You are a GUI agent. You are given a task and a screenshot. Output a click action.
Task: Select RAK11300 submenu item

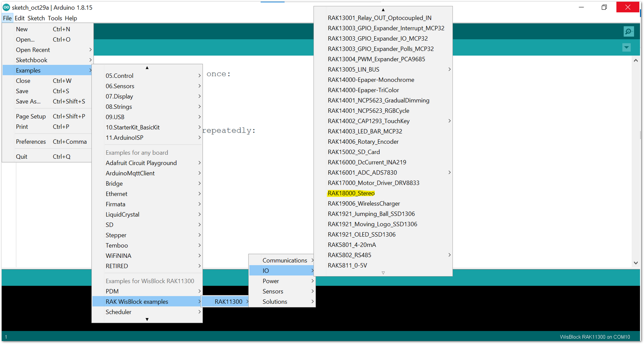tap(225, 302)
